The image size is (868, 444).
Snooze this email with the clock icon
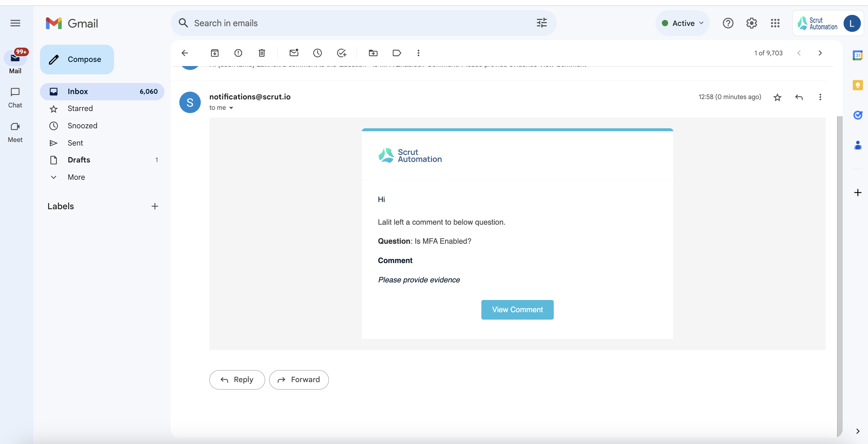click(318, 53)
